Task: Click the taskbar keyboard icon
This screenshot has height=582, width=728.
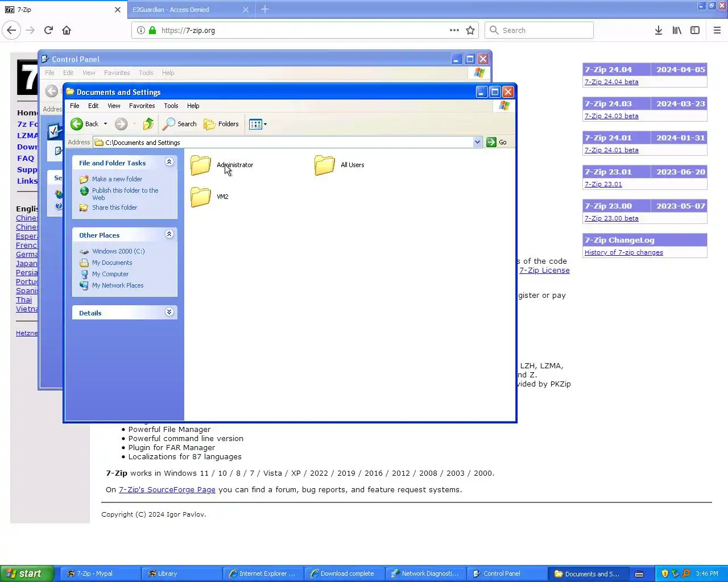Action: pos(639,573)
